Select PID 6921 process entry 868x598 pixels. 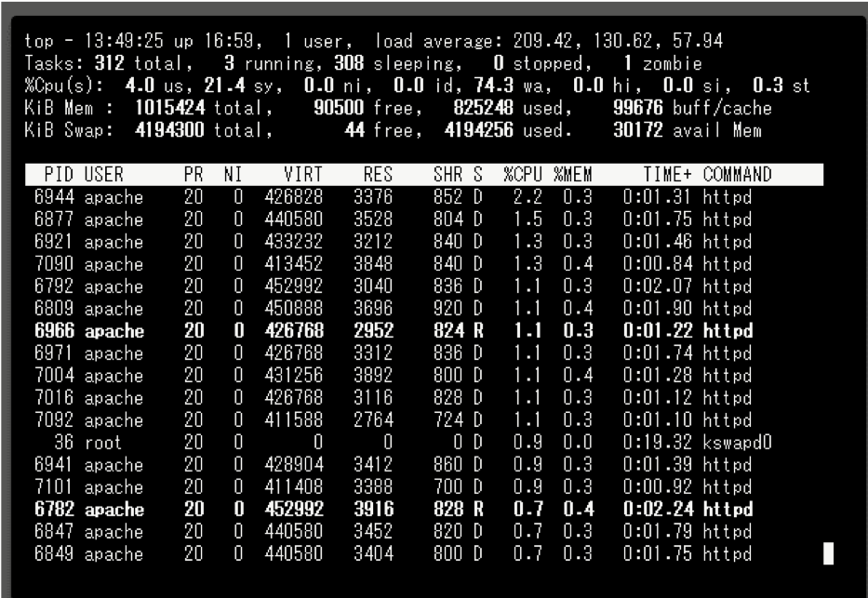54,242
